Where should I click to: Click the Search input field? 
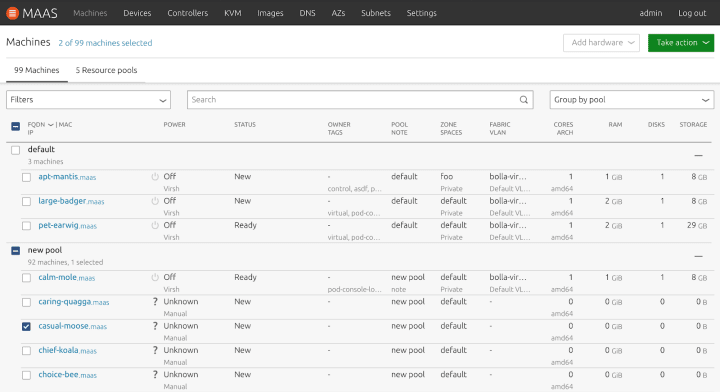(x=354, y=100)
